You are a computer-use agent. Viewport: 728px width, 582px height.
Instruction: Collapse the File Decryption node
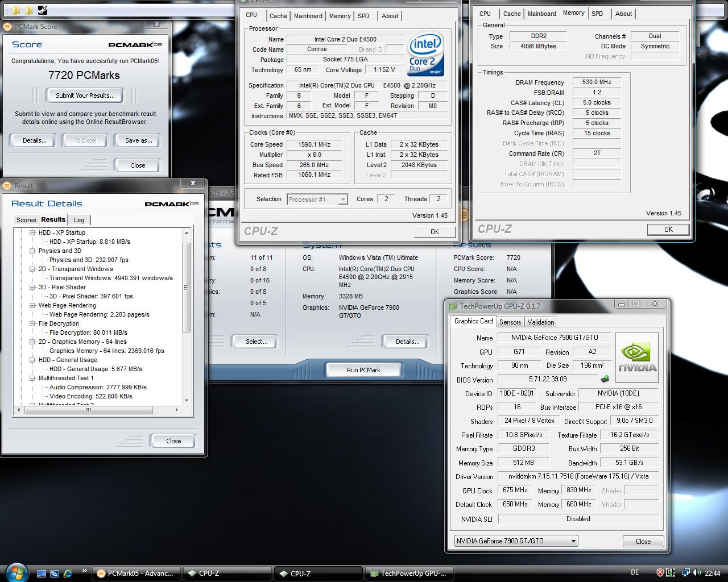pos(32,323)
